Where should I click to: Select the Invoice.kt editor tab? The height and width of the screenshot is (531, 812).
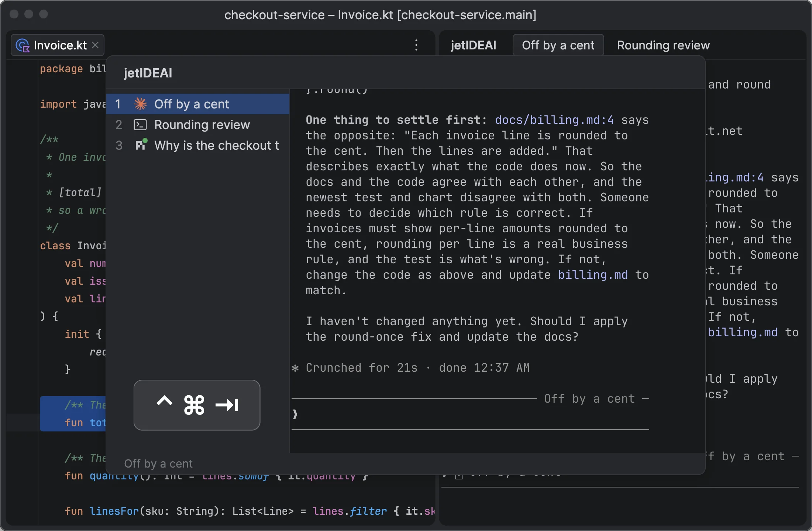pyautogui.click(x=58, y=45)
